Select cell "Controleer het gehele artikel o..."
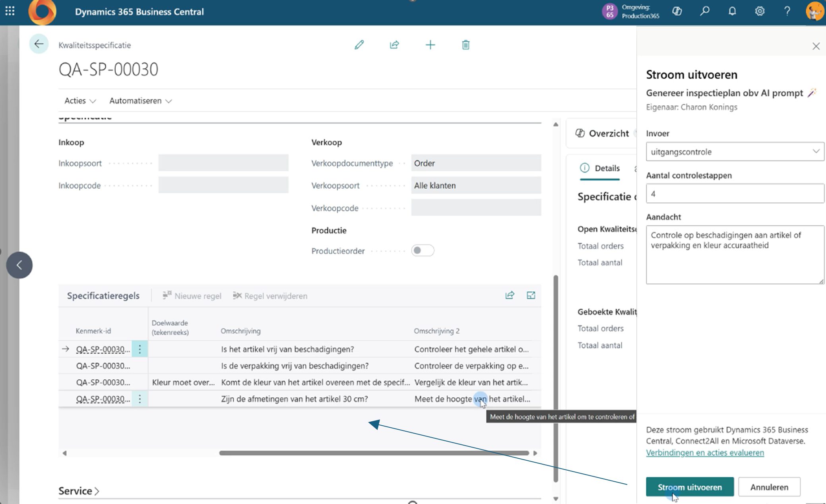Screen dimensions: 826x504 (x=471, y=349)
